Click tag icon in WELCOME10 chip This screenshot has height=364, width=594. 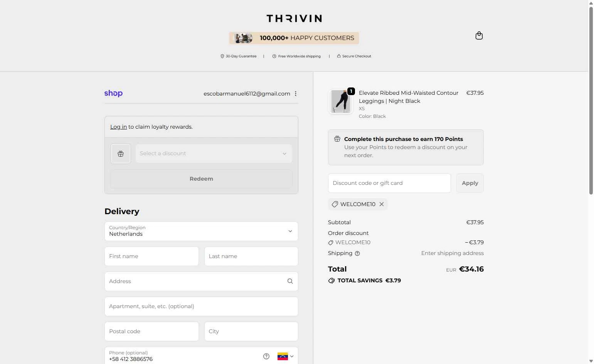click(335, 204)
